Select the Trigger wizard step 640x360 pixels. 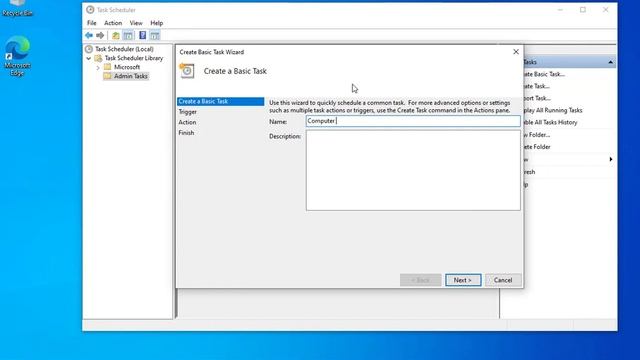point(188,112)
